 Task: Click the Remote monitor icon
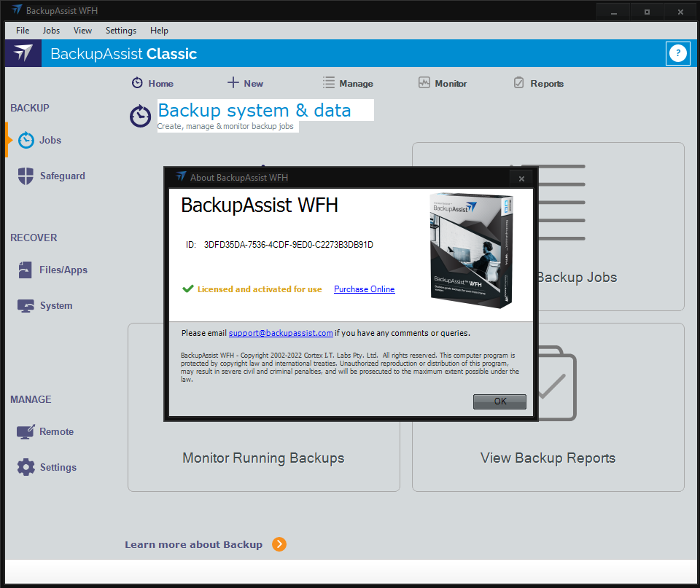pos(26,431)
